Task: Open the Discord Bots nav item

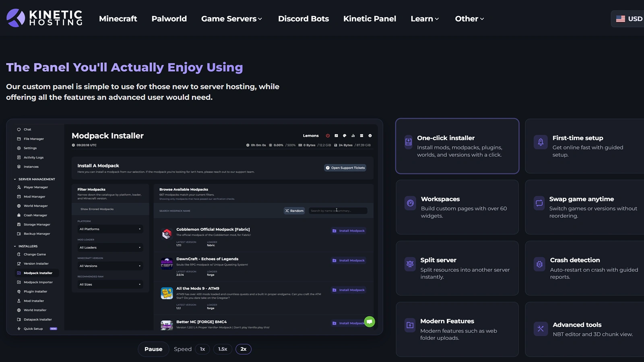Action: point(303,19)
